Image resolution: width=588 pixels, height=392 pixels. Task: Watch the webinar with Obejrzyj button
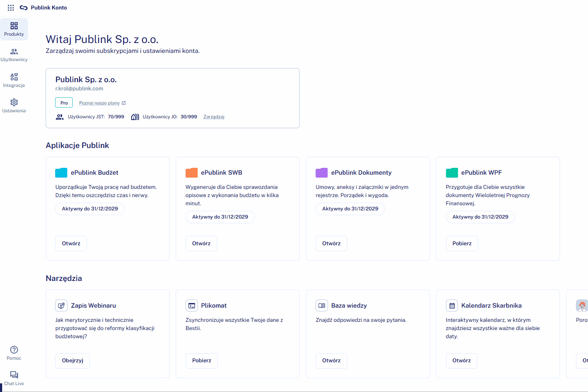click(x=73, y=361)
